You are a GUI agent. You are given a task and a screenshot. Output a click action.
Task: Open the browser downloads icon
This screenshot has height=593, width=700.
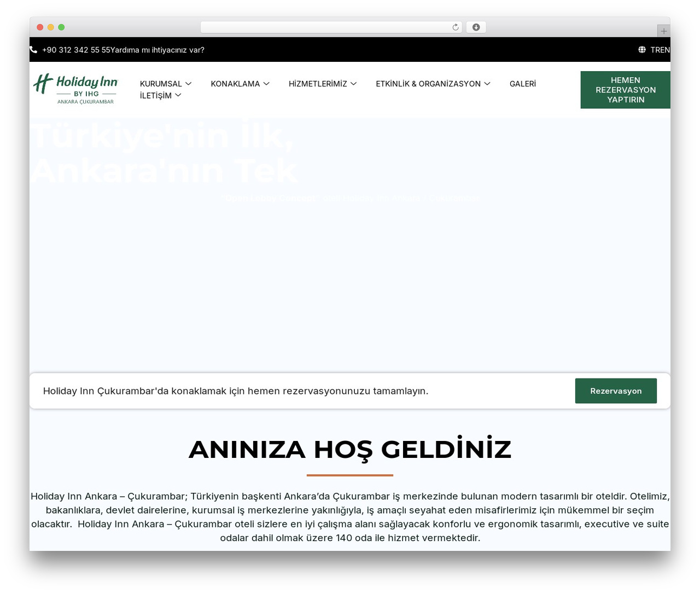pos(476,27)
